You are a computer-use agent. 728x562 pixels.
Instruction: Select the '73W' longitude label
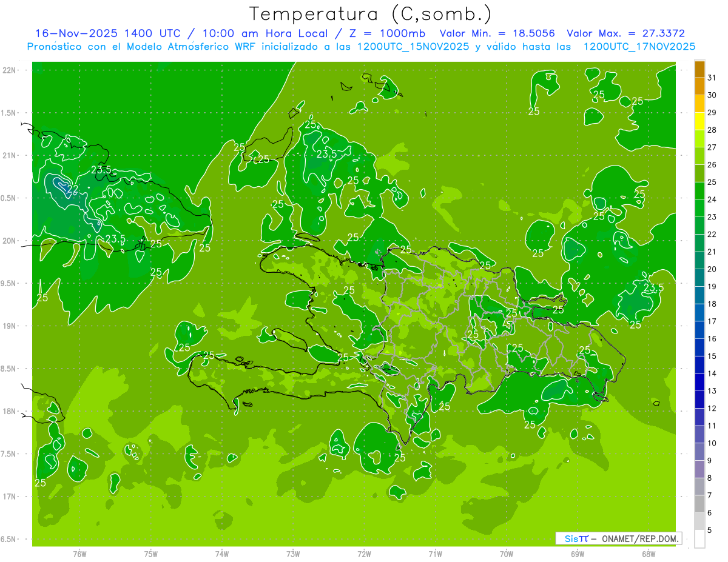click(293, 553)
